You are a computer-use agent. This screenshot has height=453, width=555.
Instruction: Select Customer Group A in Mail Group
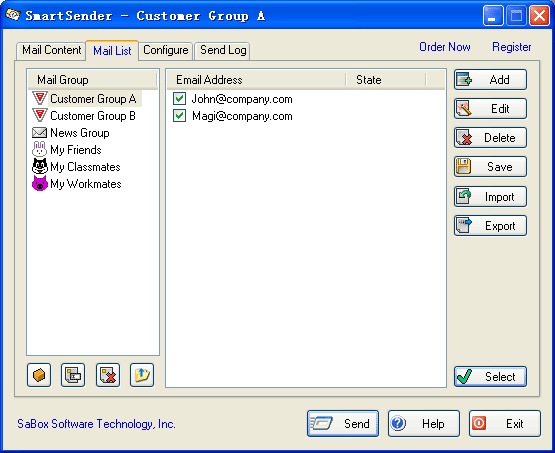click(86, 98)
